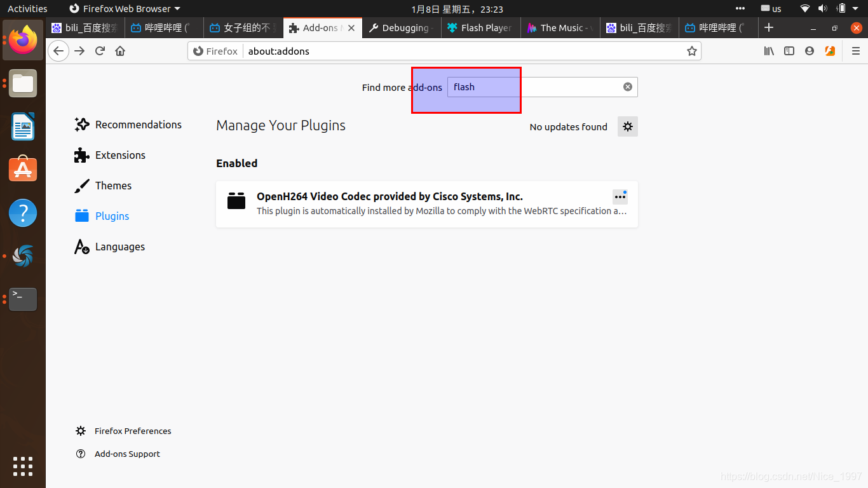Open the clock and calendar in top bar
Image resolution: width=868 pixels, height=488 pixels.
coord(458,9)
